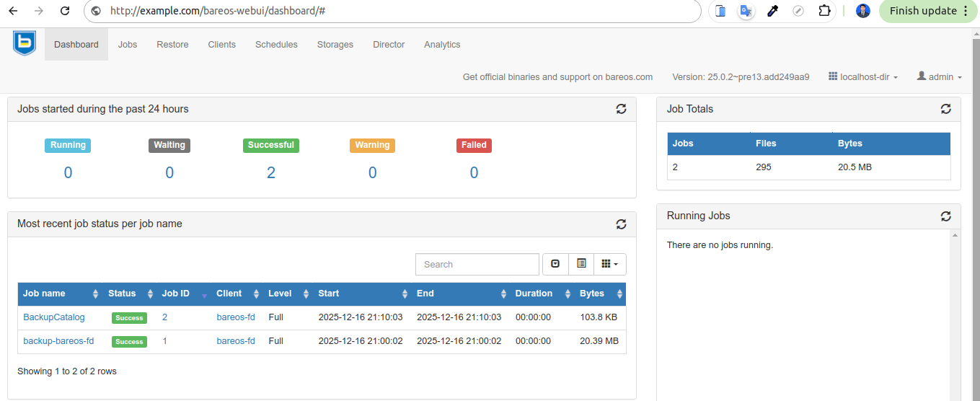The height and width of the screenshot is (401, 980).
Task: Open the Director section
Action: pos(389,44)
